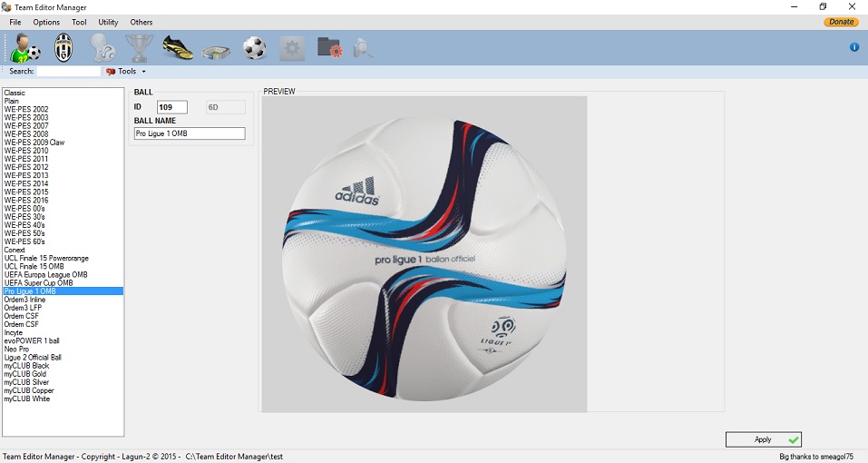The height and width of the screenshot is (463, 868).
Task: Click the ball preview image
Action: pyautogui.click(x=424, y=254)
